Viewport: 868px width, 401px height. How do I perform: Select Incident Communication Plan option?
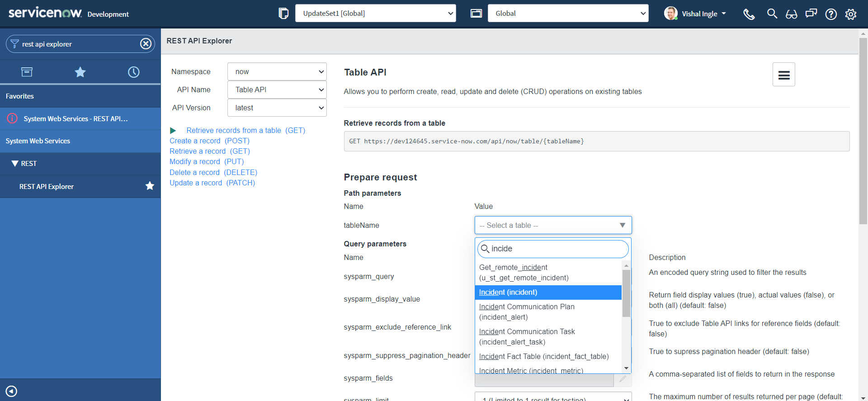(x=548, y=312)
